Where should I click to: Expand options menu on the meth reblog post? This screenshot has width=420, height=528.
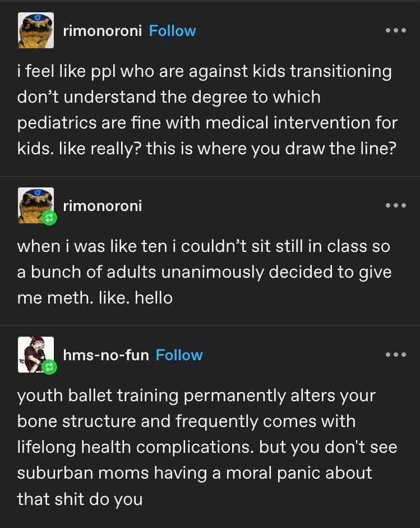(395, 205)
